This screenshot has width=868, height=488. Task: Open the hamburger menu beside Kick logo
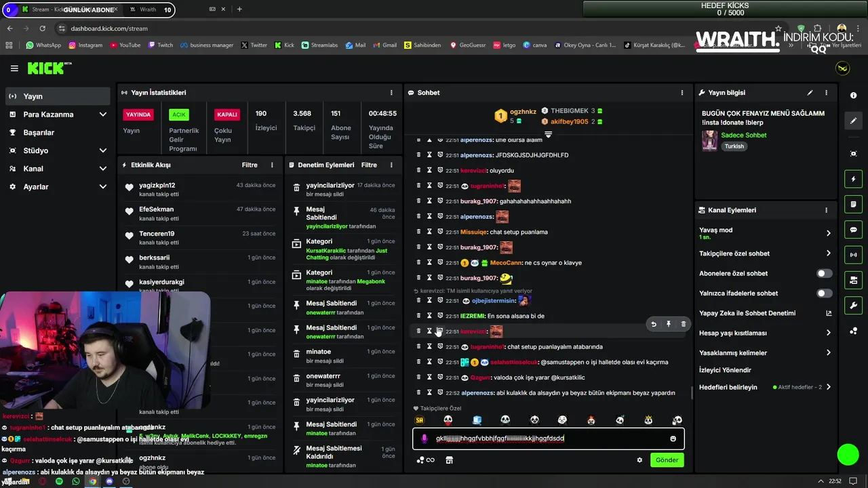click(x=14, y=68)
